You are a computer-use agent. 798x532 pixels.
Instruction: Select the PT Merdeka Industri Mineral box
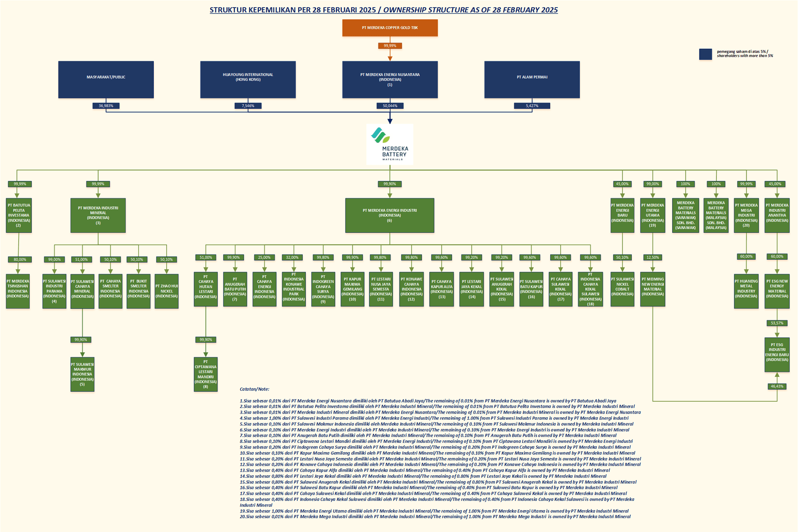coord(98,215)
